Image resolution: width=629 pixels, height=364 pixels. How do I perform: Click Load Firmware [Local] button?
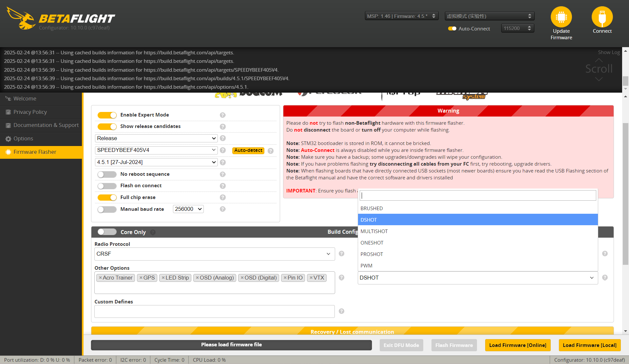pos(589,345)
